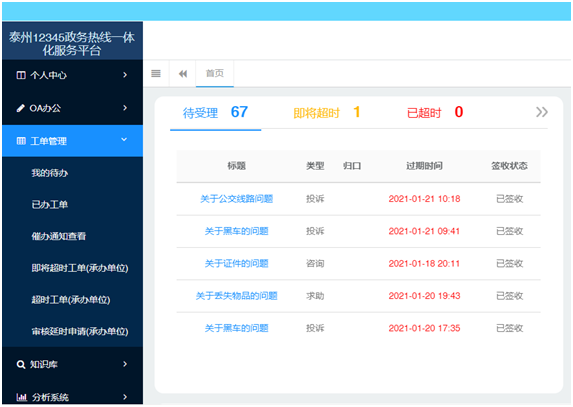Click the 分析系统 bar chart icon

click(x=22, y=397)
